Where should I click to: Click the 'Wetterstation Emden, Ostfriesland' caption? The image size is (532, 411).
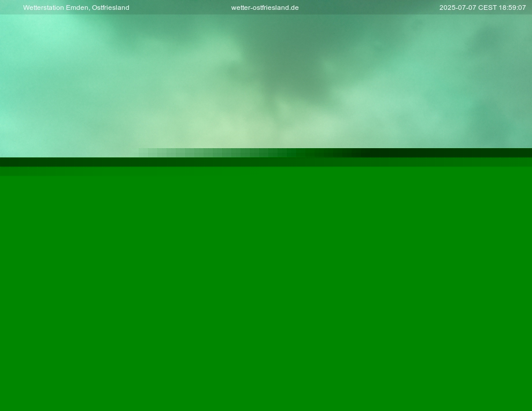click(76, 8)
